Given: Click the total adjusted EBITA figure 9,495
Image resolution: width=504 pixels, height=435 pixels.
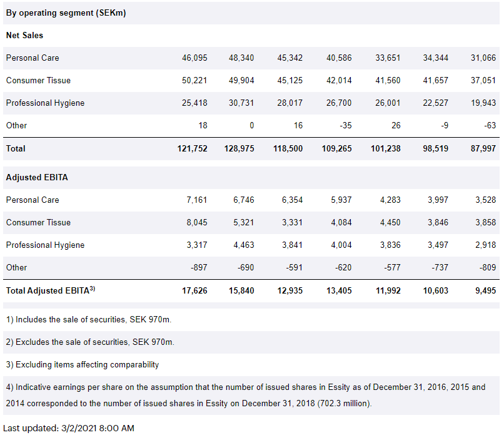Looking at the screenshot, I should [x=485, y=291].
